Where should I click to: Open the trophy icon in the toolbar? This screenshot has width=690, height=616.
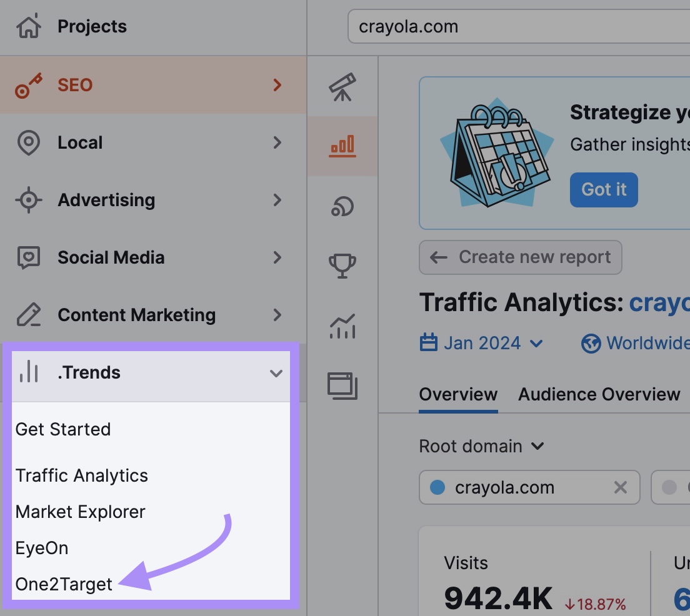pos(342,265)
